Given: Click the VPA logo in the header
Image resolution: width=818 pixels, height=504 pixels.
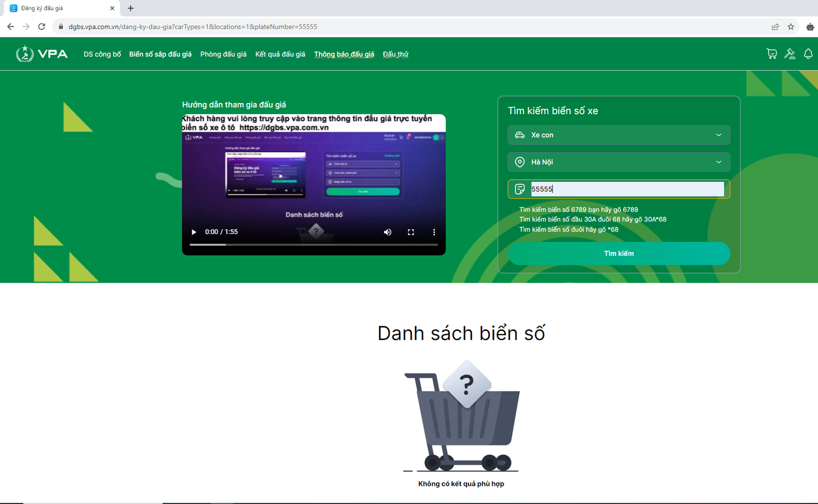Looking at the screenshot, I should tap(42, 54).
